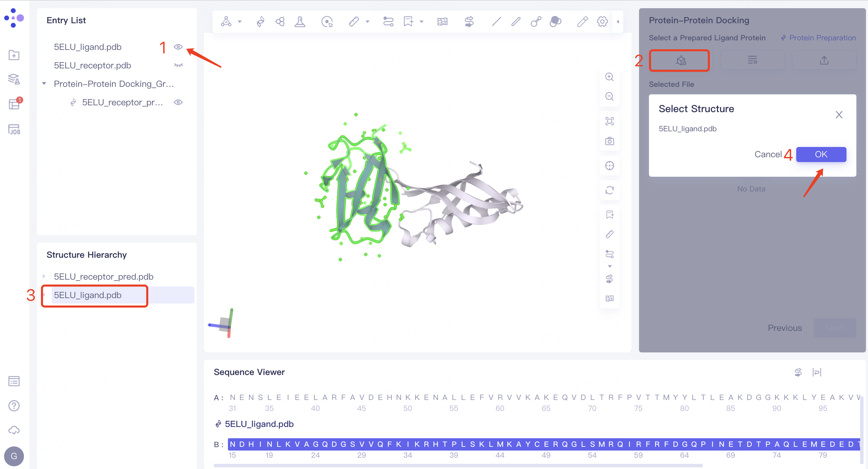Reset the view with the refresh icon
The width and height of the screenshot is (868, 469).
[610, 190]
